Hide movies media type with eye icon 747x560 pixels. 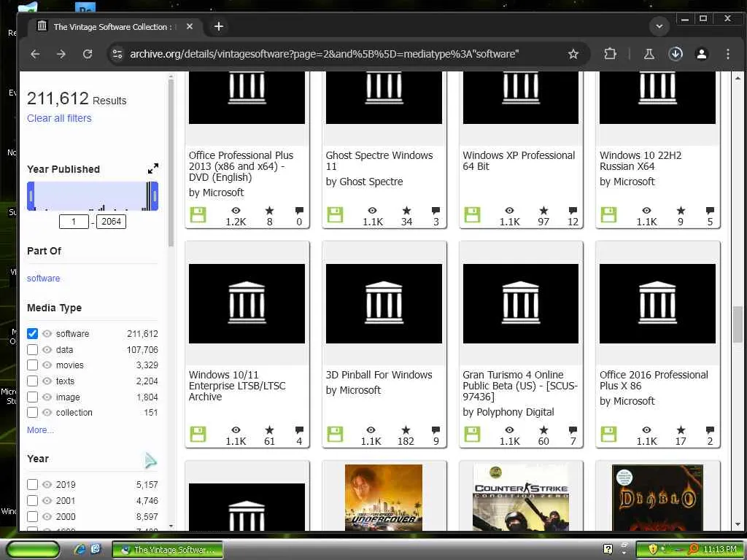(x=47, y=365)
